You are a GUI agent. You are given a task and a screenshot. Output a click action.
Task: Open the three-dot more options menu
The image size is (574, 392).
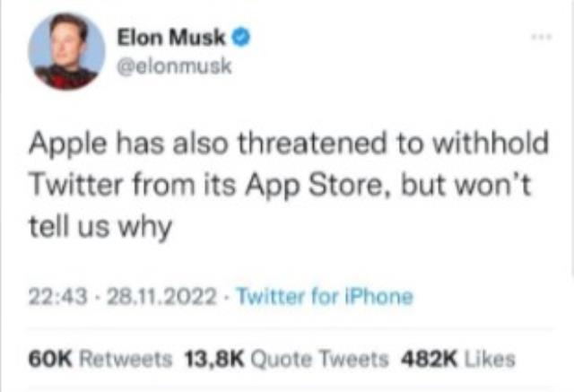pyautogui.click(x=542, y=37)
